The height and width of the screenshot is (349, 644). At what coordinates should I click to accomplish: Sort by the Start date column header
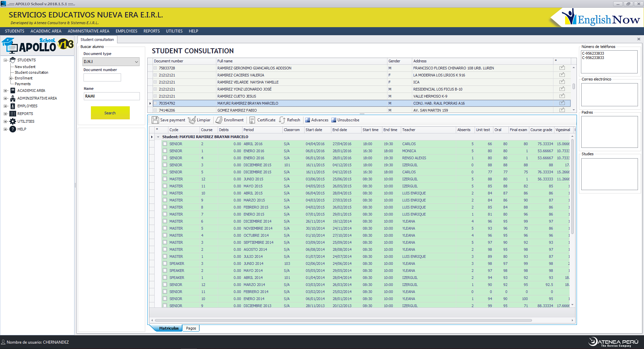click(x=317, y=130)
